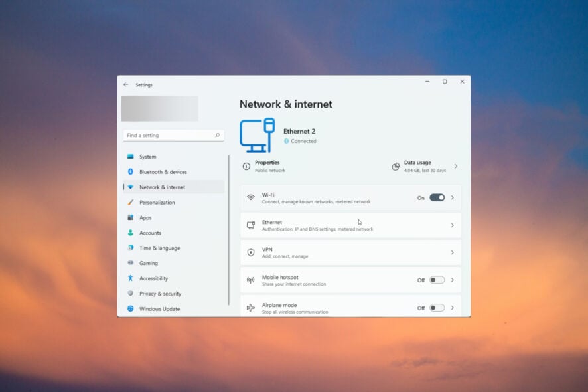Image resolution: width=588 pixels, height=392 pixels.
Task: Minimize the Settings window
Action: click(x=427, y=82)
